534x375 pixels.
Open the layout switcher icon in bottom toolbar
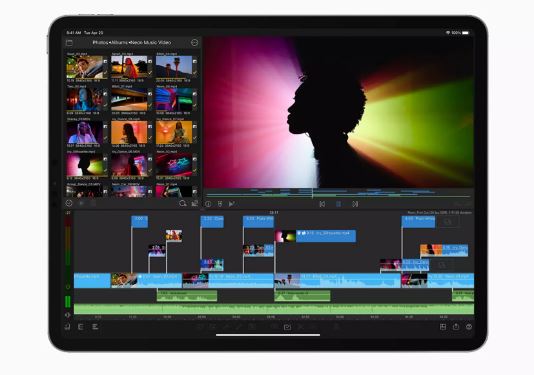coord(443,327)
